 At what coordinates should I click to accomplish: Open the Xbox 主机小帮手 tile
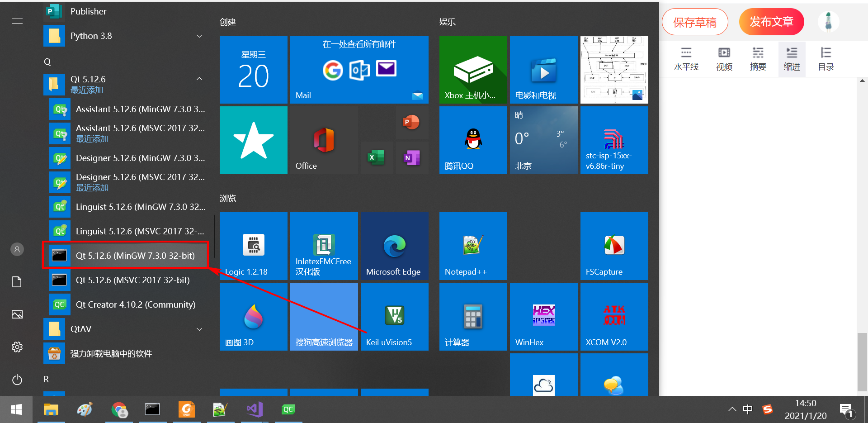(473, 70)
